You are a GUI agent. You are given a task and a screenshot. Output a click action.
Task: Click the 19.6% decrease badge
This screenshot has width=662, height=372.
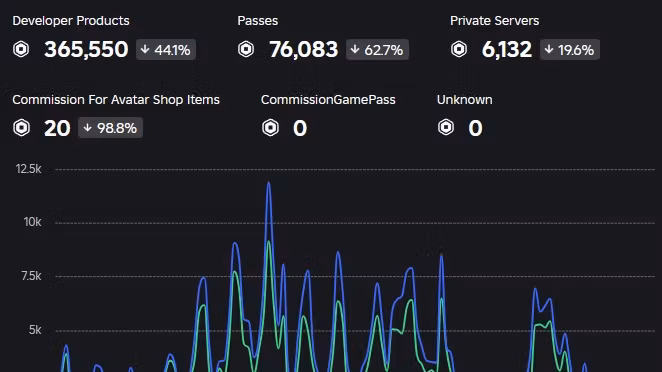[570, 49]
